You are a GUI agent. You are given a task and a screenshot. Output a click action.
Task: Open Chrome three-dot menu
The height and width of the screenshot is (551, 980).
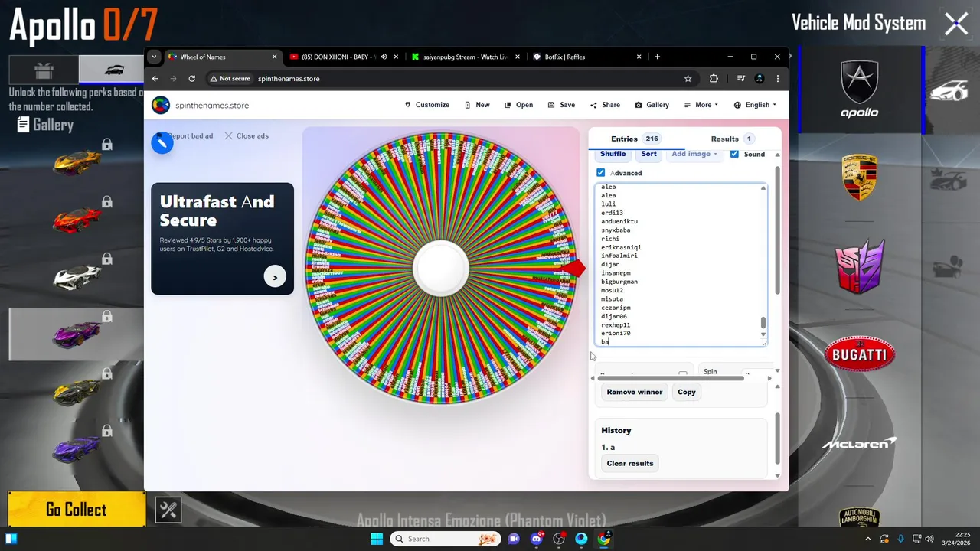point(778,78)
